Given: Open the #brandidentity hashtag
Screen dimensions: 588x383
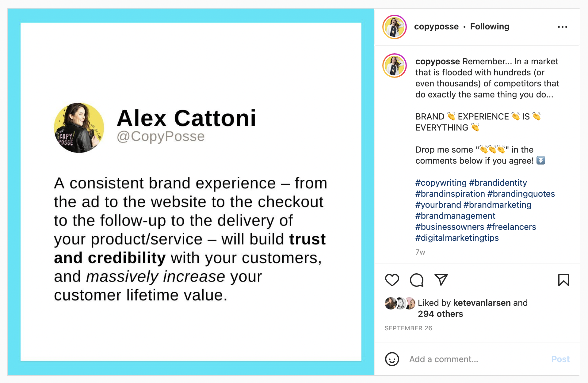Looking at the screenshot, I should pyautogui.click(x=498, y=183).
